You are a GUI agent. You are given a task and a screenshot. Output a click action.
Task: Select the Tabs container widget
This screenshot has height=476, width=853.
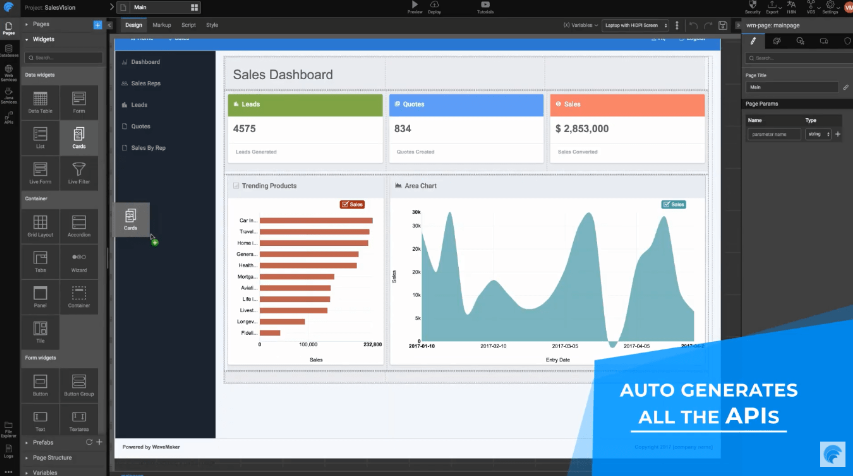[x=40, y=261]
